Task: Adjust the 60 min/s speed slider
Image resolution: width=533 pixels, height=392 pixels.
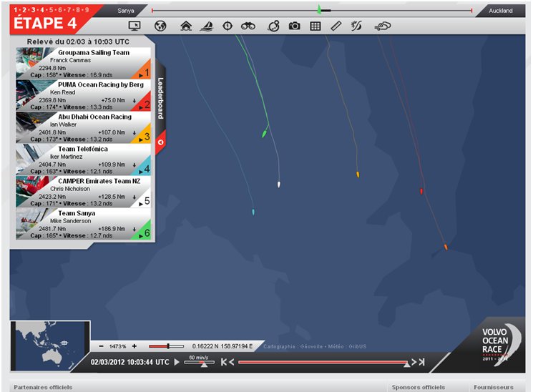Action: point(200,363)
